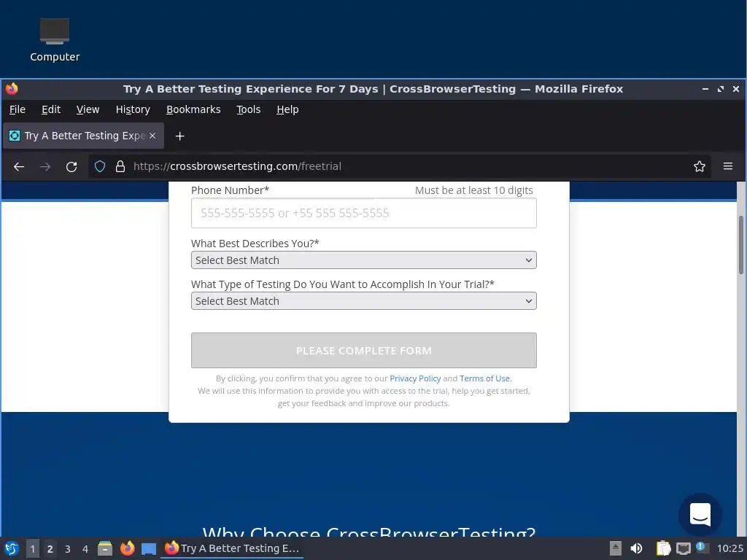This screenshot has height=560, width=747.
Task: Switch to workspace 4
Action: (85, 549)
